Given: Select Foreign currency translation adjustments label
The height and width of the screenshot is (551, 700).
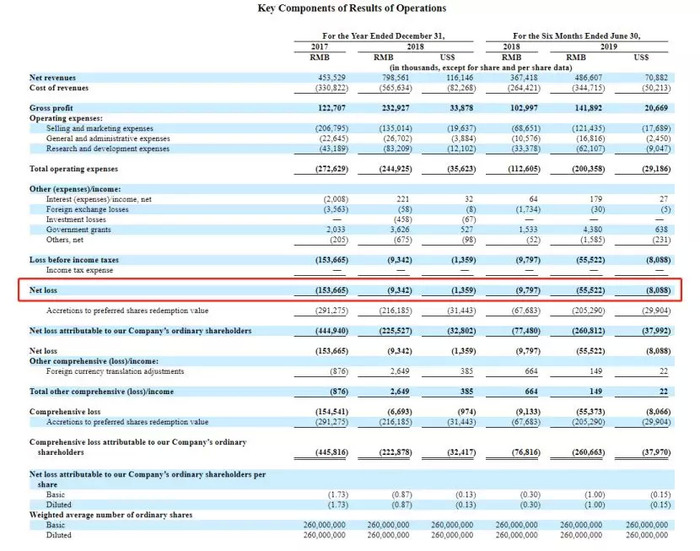Looking at the screenshot, I should tap(115, 372).
